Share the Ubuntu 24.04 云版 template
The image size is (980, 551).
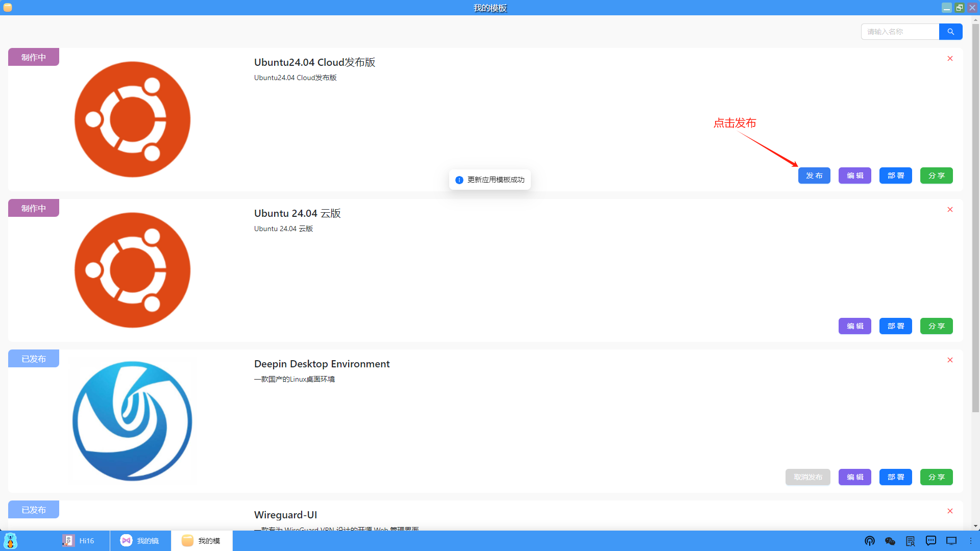coord(936,326)
